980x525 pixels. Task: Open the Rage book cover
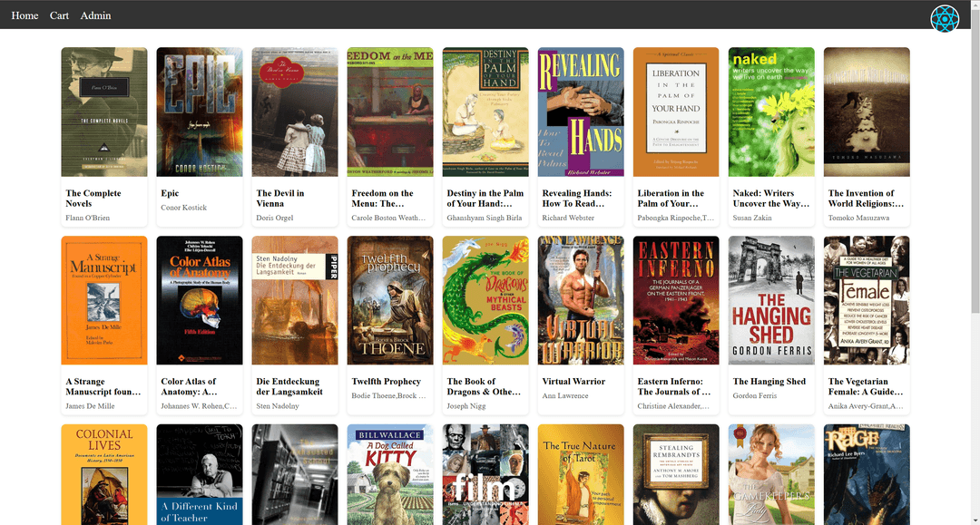pyautogui.click(x=867, y=474)
